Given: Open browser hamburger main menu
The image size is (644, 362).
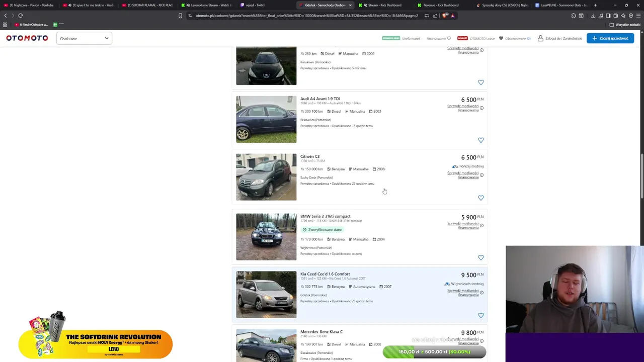Looking at the screenshot, I should [638, 16].
